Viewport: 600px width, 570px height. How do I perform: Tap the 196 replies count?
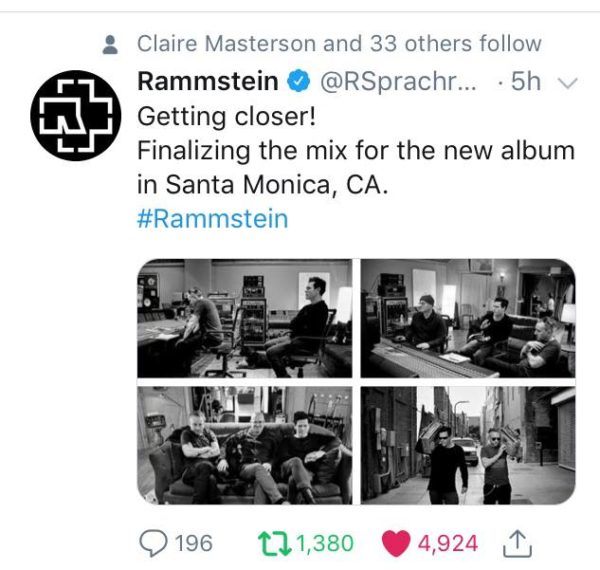pyautogui.click(x=194, y=543)
